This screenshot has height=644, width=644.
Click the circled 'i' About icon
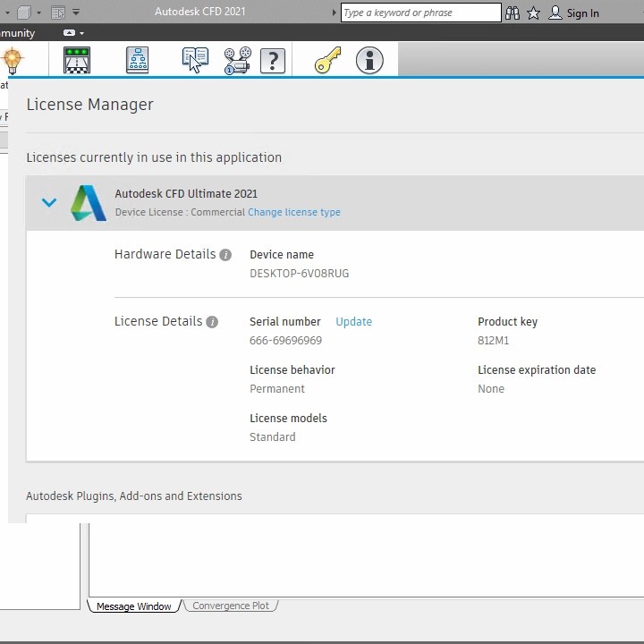(369, 61)
